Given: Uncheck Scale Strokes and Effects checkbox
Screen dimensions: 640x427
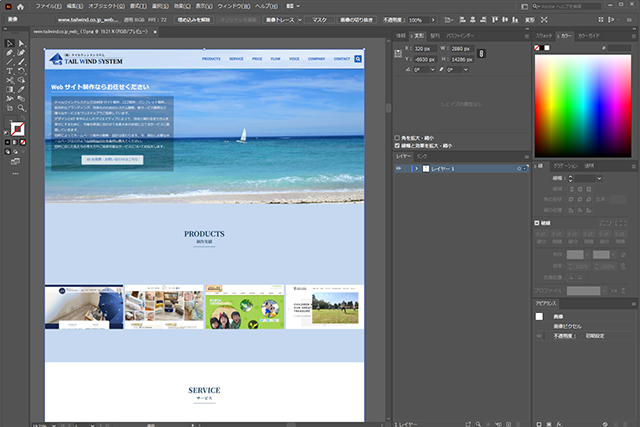Looking at the screenshot, I should [397, 145].
